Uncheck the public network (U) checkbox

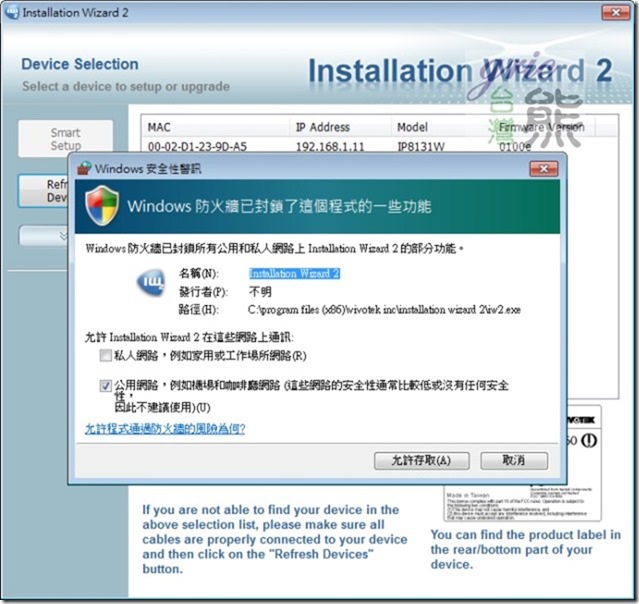(x=106, y=386)
